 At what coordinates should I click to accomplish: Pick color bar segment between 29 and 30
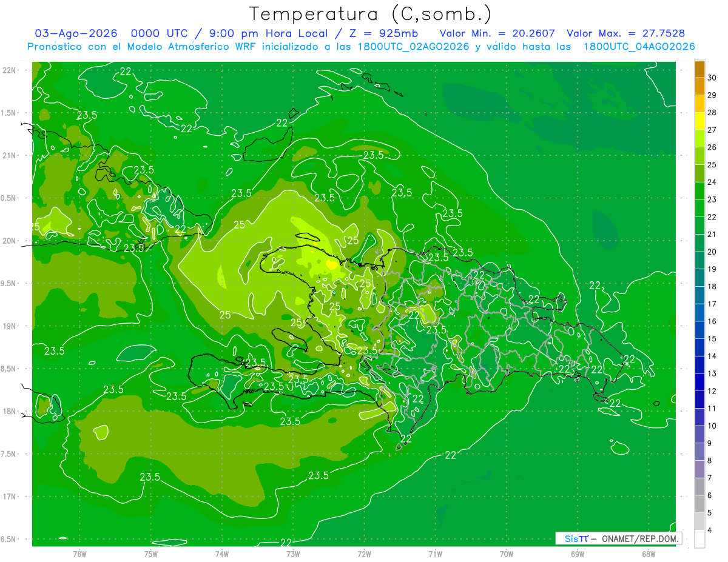[699, 86]
